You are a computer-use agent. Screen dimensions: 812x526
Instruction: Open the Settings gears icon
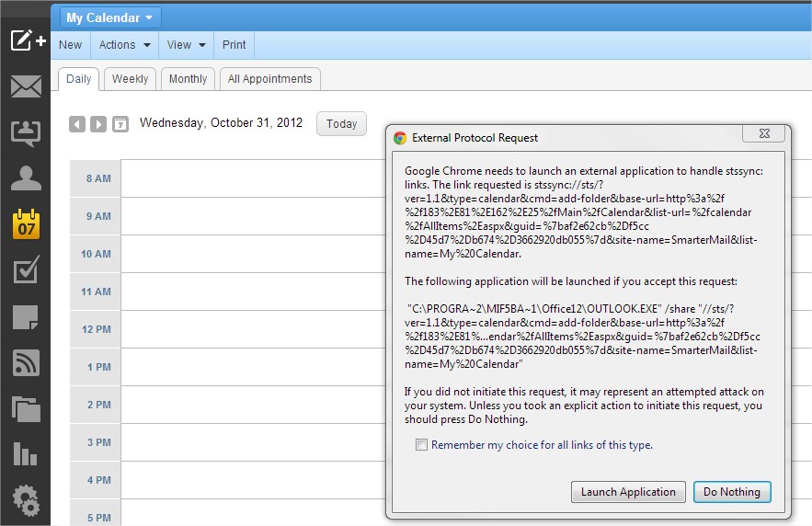tap(26, 500)
